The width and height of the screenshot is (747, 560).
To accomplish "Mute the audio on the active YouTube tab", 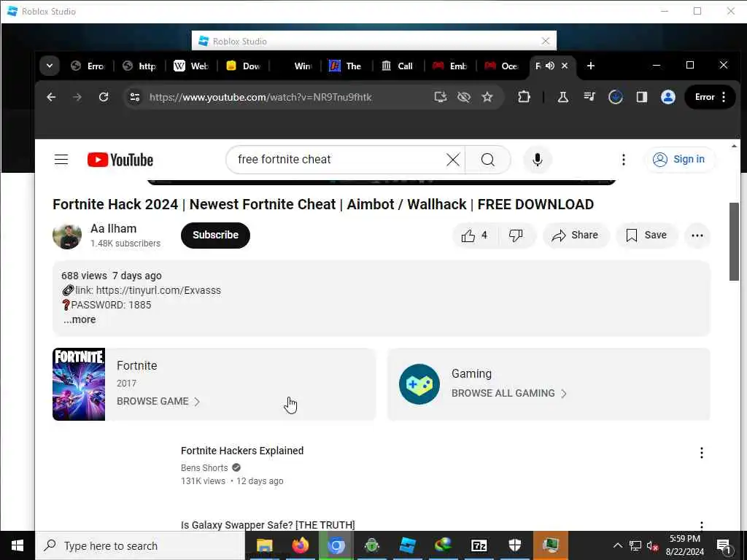I will click(550, 66).
